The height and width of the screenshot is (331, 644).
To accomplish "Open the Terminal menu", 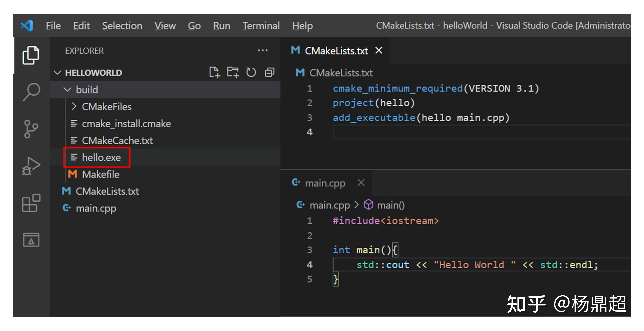I will point(261,26).
